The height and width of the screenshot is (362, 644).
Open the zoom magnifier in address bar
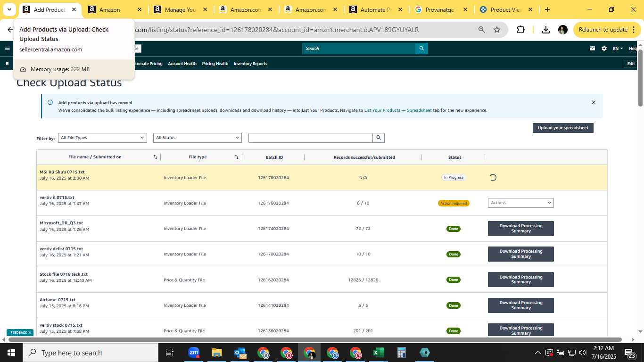click(x=481, y=30)
